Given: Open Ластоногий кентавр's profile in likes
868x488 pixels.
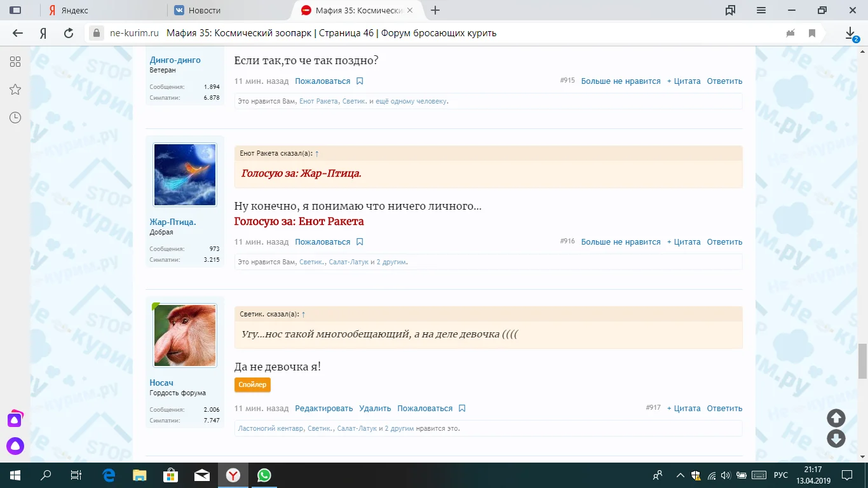Looking at the screenshot, I should pyautogui.click(x=271, y=429).
